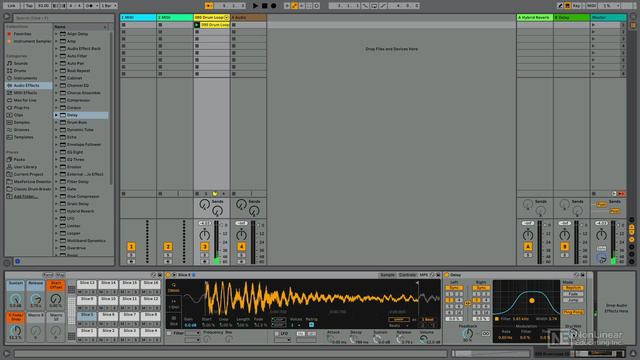Open the Plug-ins category

22,108
